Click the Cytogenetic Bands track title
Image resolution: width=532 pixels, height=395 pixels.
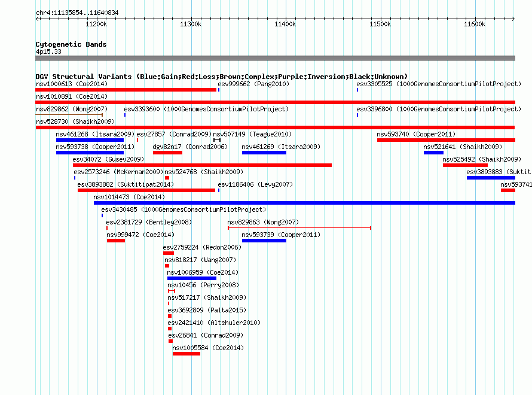coord(71,44)
